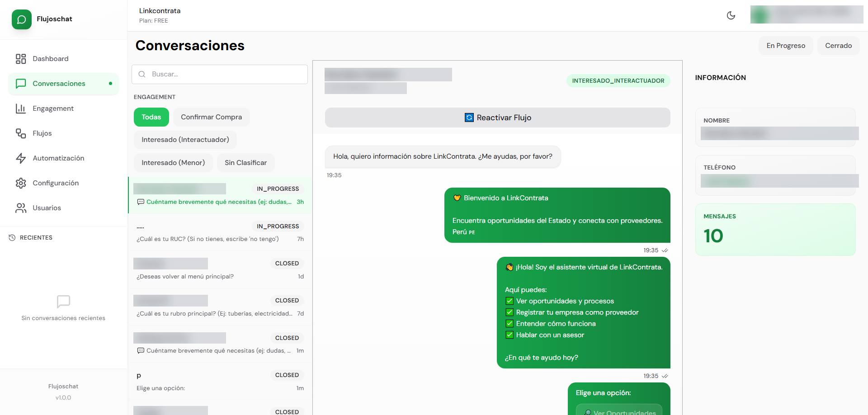Viewport: 868px width, 415px height.
Task: Open conversation named p
Action: (x=220, y=382)
